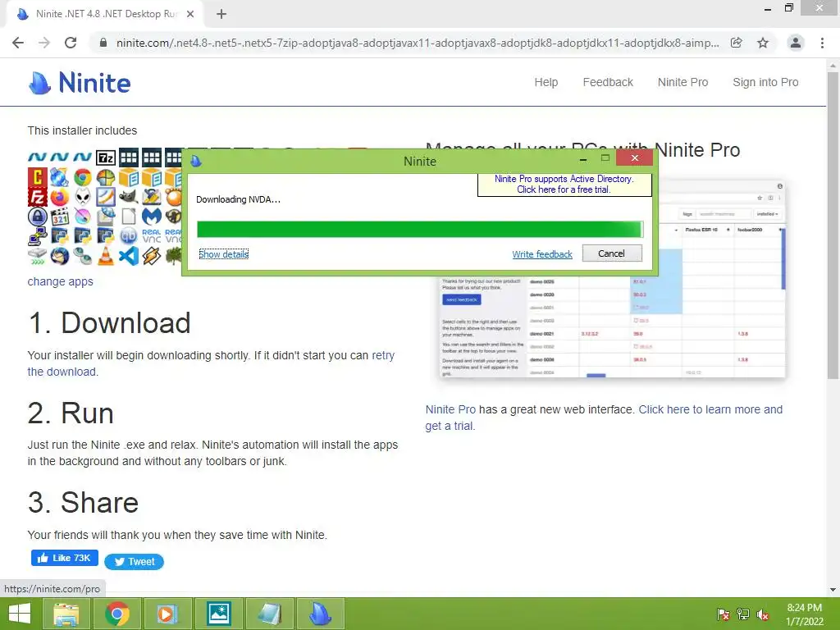Select the Ninite .NET 4.8 browser tab
840x630 pixels.
pyautogui.click(x=105, y=14)
